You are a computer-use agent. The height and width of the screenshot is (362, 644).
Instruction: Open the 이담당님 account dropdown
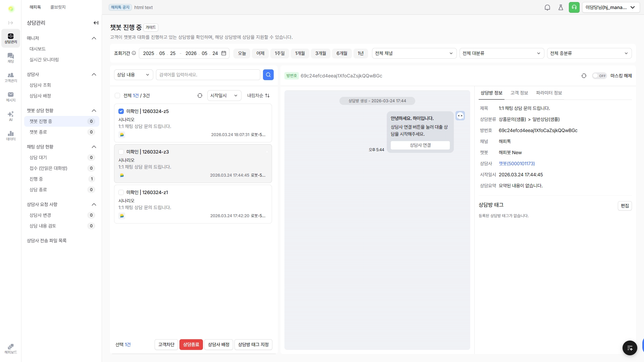[x=610, y=7]
